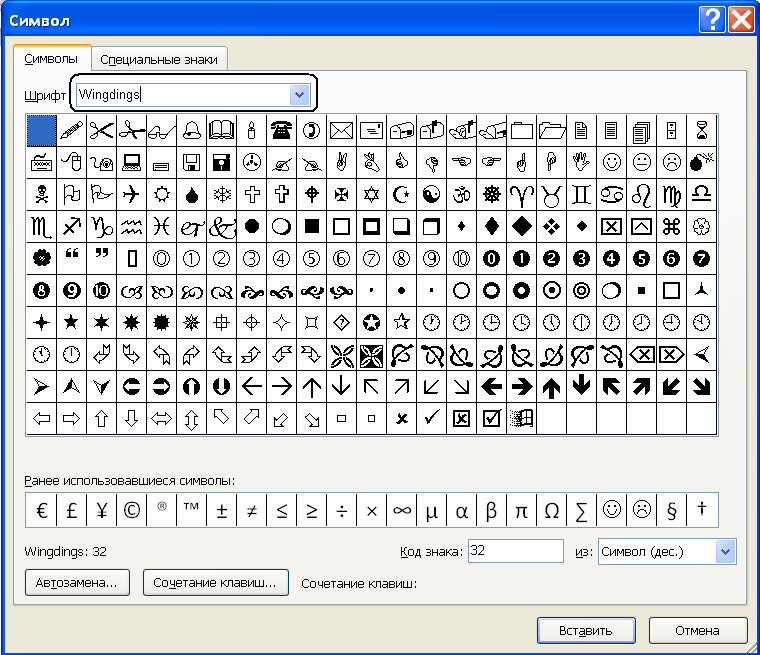Viewport: 760px width, 655px height.
Task: Click the bold right arrow symbol
Action: 522,386
